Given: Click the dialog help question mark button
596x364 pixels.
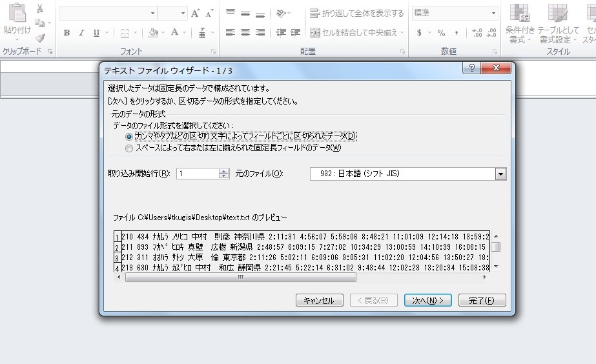Looking at the screenshot, I should [472, 68].
